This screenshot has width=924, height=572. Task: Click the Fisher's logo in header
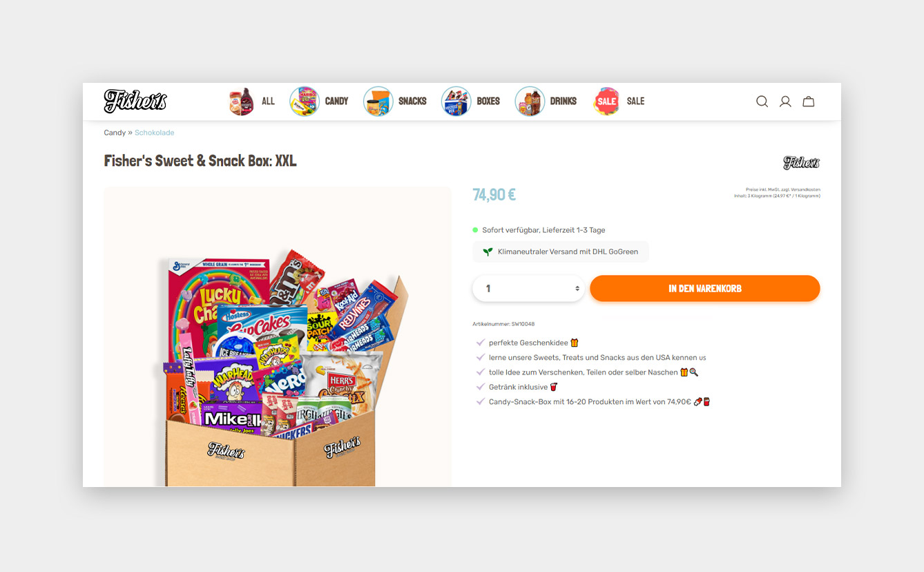click(x=135, y=101)
